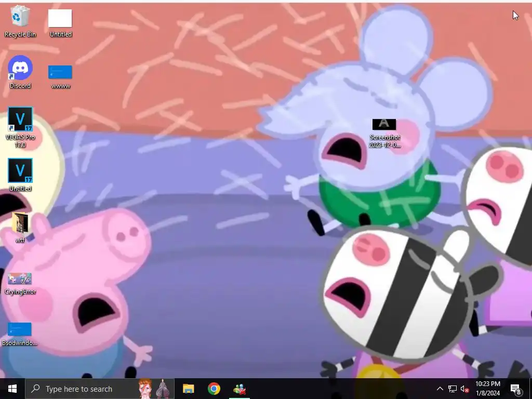Open the Action Center notifications icon
This screenshot has height=399, width=532.
tap(516, 389)
